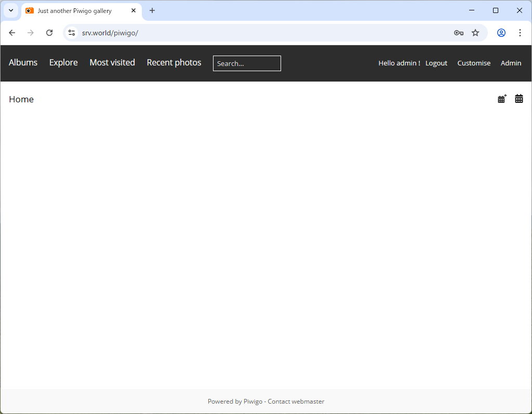Reload the Piwigo gallery page

point(49,32)
